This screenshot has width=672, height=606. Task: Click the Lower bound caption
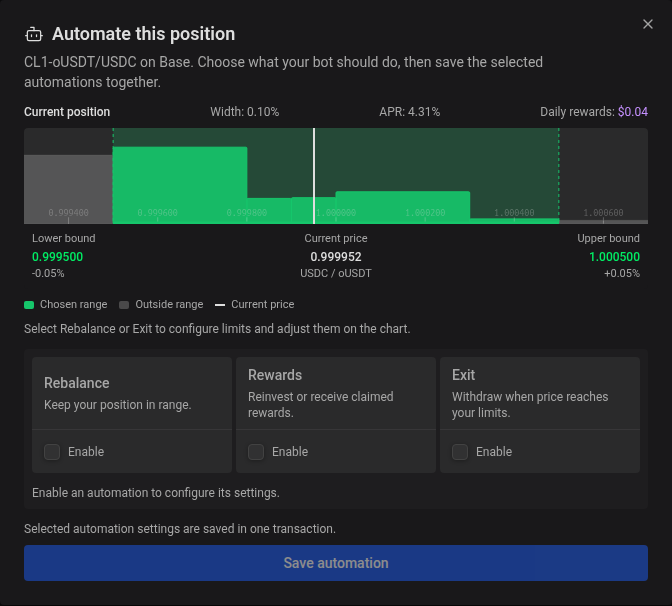coord(64,238)
